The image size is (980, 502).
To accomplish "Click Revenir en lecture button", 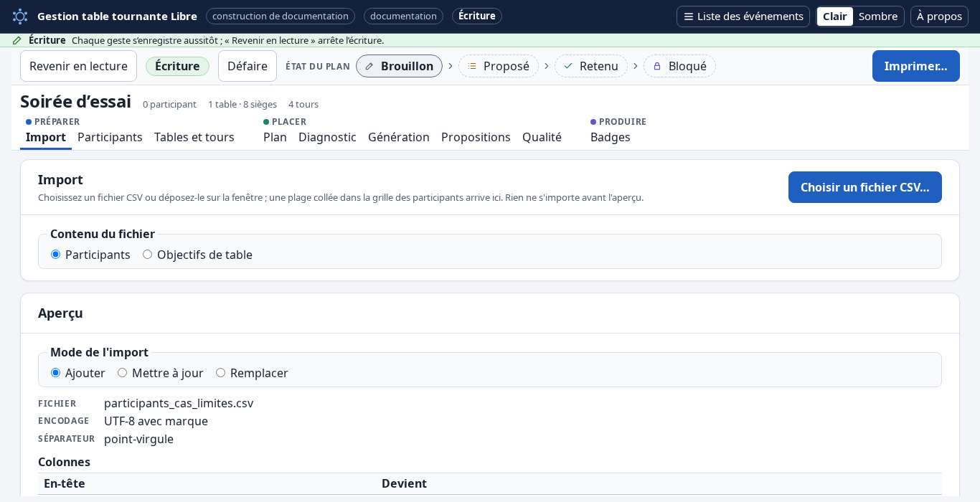I will pos(78,66).
